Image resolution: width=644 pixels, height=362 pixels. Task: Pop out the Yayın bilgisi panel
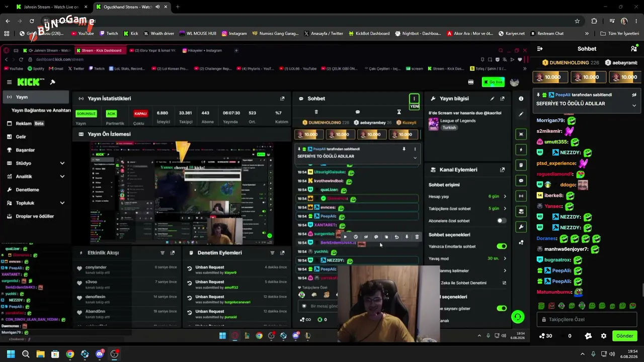(x=502, y=99)
